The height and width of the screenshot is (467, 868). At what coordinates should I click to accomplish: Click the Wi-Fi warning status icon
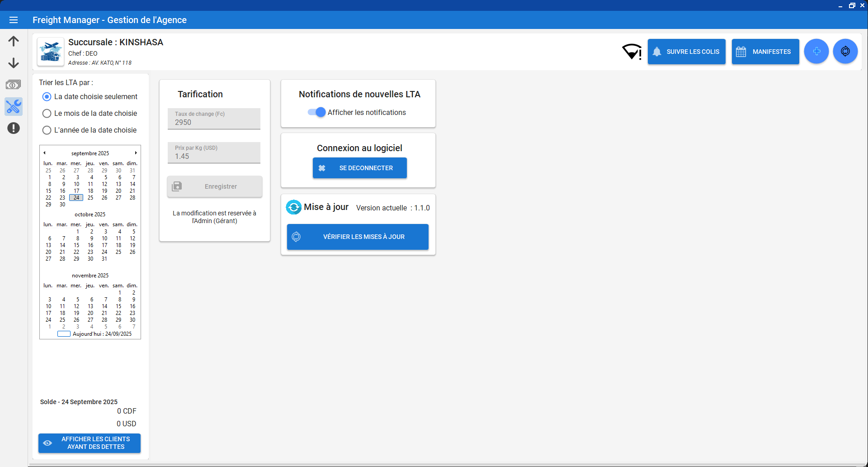632,52
